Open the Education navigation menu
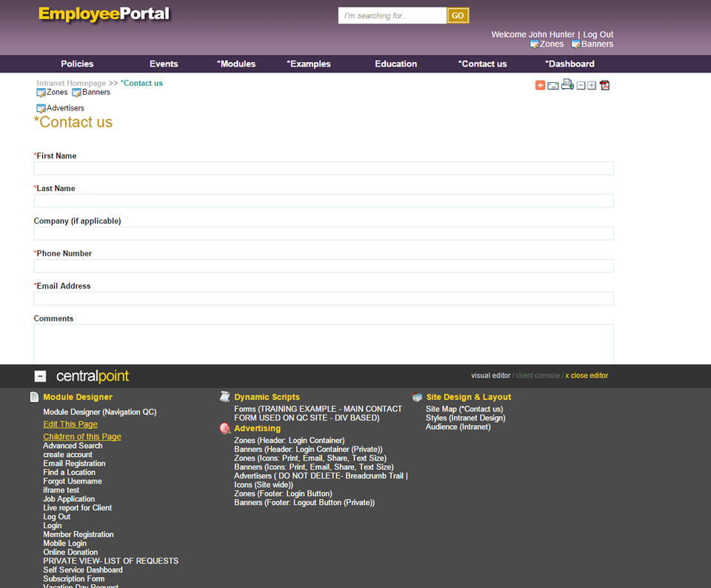 (x=395, y=64)
